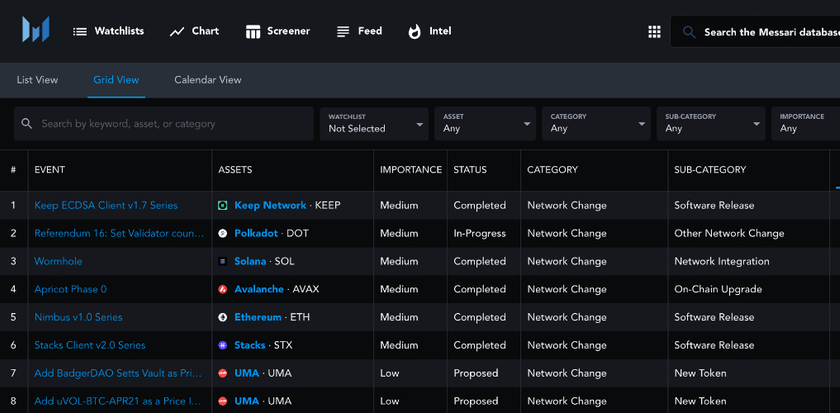Open the apps grid icon

(654, 32)
